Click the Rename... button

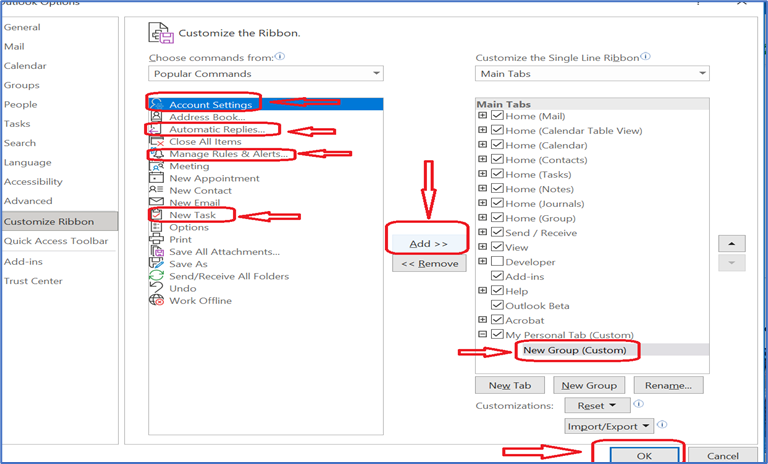[669, 385]
